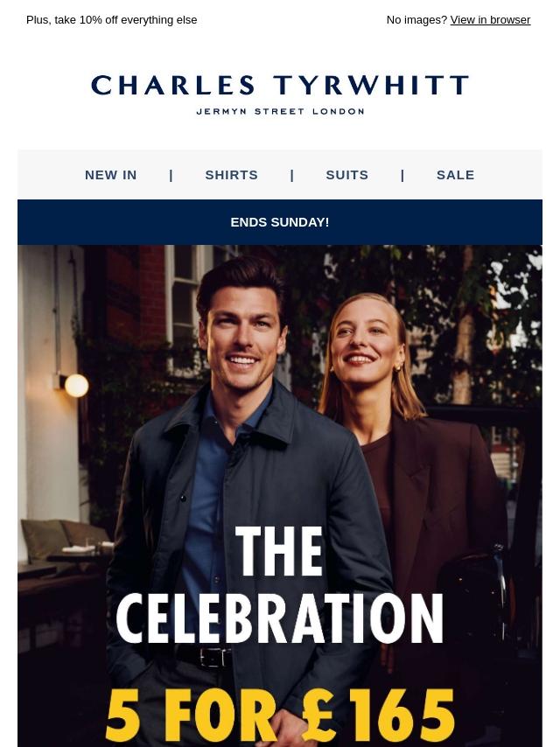Viewport: 560px width, 747px height.
Task: Open the SUITS navigation link
Action: pos(347,175)
